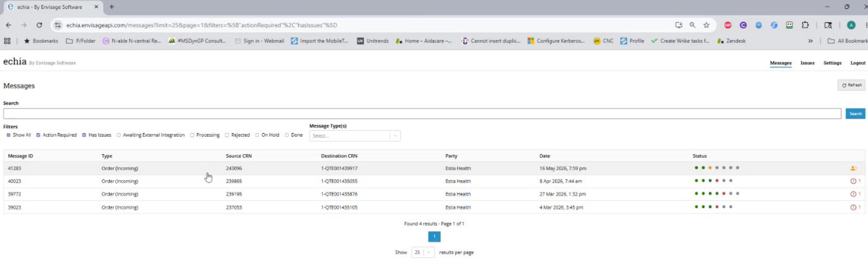Image resolution: width=868 pixels, height=279 pixels.
Task: Click the red issue icon on row 39023
Action: point(853,208)
